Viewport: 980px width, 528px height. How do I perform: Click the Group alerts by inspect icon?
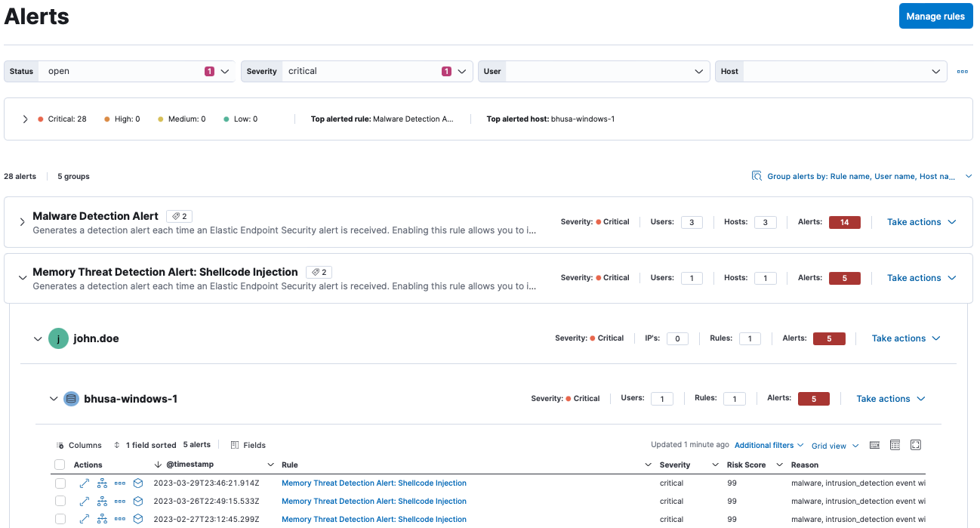coord(757,176)
